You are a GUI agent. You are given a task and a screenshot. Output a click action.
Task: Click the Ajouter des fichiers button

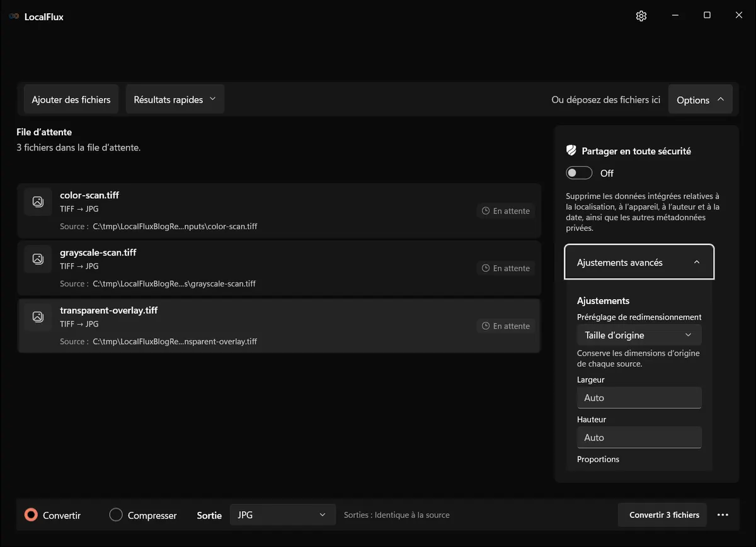(71, 99)
